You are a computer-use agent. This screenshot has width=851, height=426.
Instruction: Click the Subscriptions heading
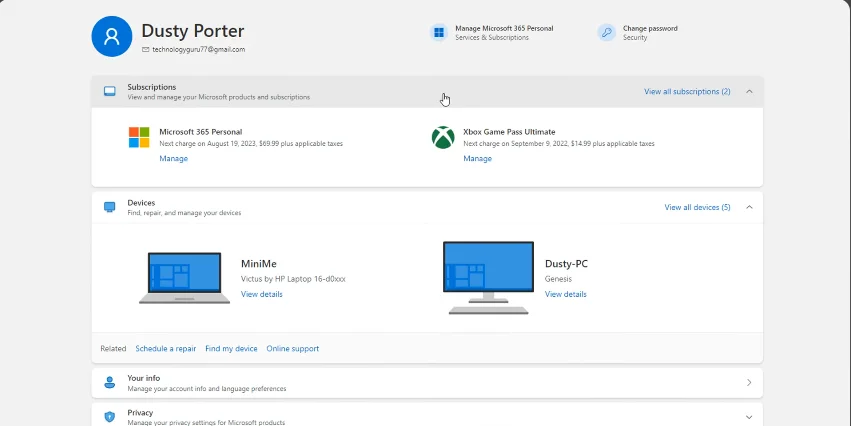tap(152, 87)
